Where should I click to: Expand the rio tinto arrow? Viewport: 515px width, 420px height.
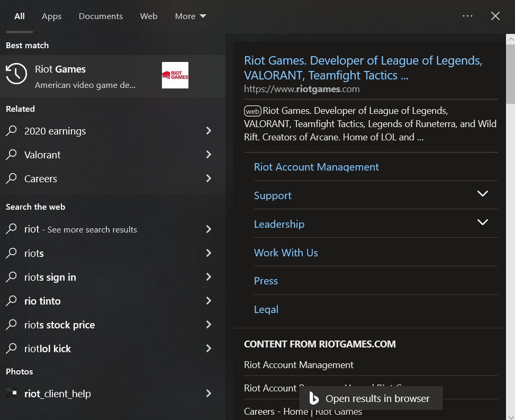(209, 301)
